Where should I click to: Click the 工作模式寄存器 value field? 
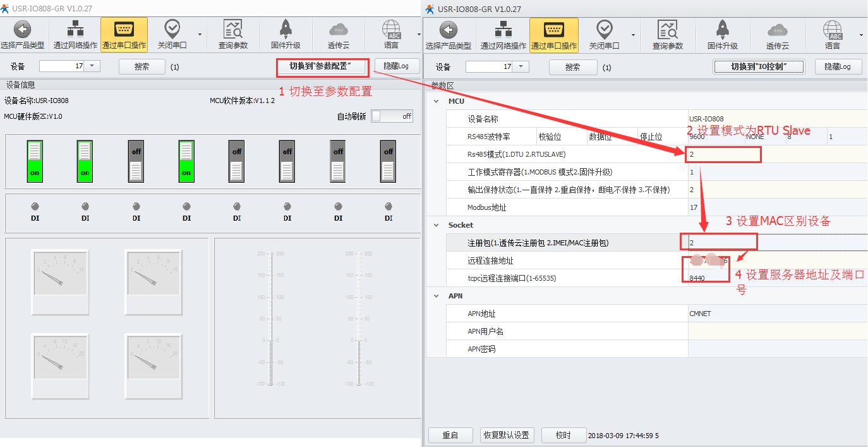pos(778,172)
